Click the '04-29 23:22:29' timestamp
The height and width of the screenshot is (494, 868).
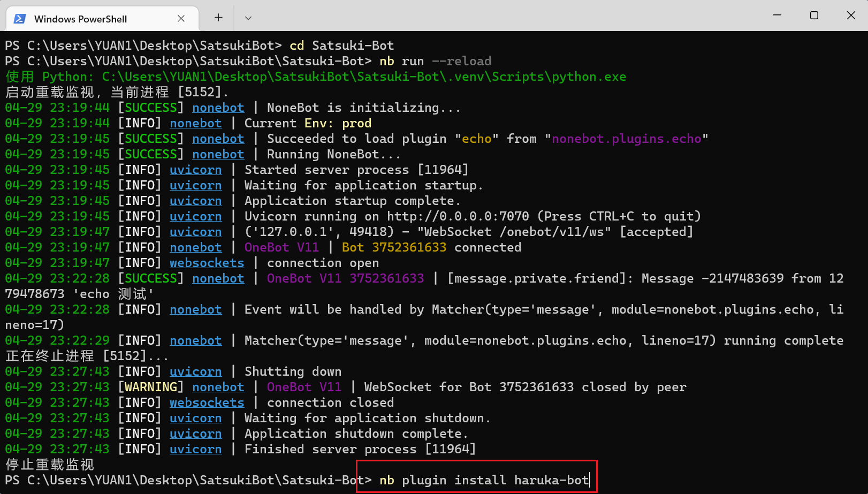57,340
